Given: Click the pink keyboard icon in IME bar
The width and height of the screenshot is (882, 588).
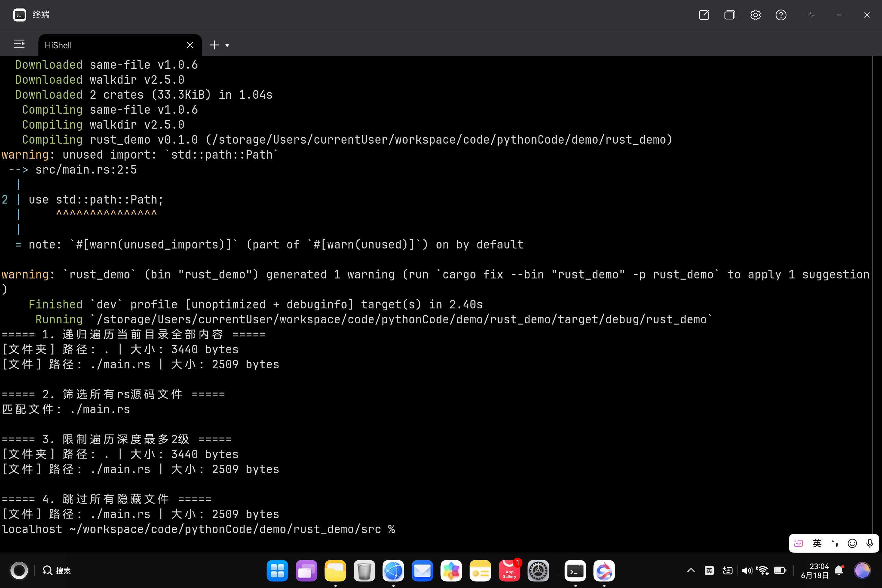Looking at the screenshot, I should click(798, 543).
